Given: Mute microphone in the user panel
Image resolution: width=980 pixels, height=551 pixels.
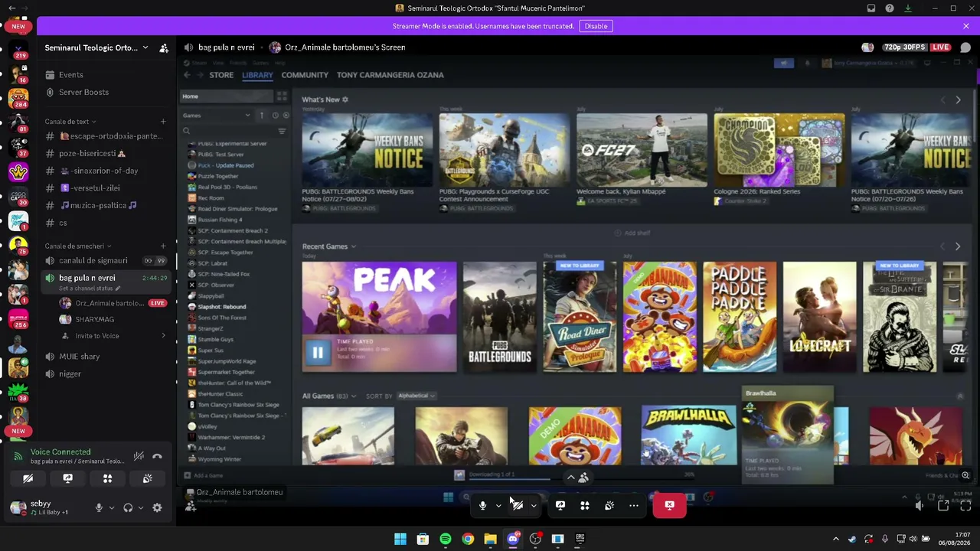Looking at the screenshot, I should click(x=99, y=508).
